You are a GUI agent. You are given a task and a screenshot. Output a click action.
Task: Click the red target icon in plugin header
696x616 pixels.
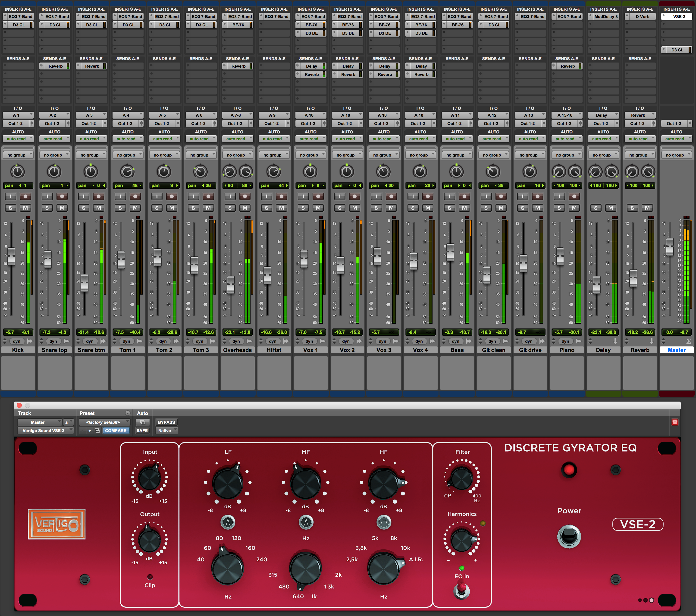pyautogui.click(x=674, y=422)
